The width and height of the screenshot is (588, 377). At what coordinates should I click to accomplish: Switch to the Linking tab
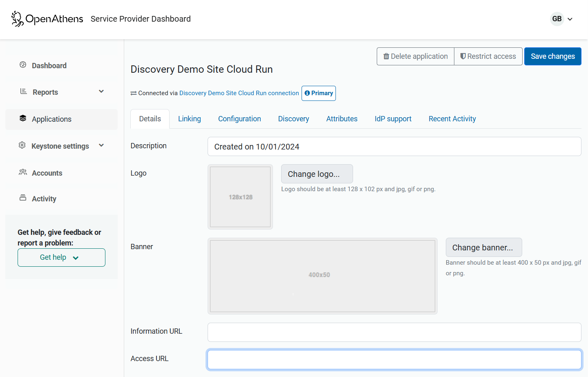(189, 119)
